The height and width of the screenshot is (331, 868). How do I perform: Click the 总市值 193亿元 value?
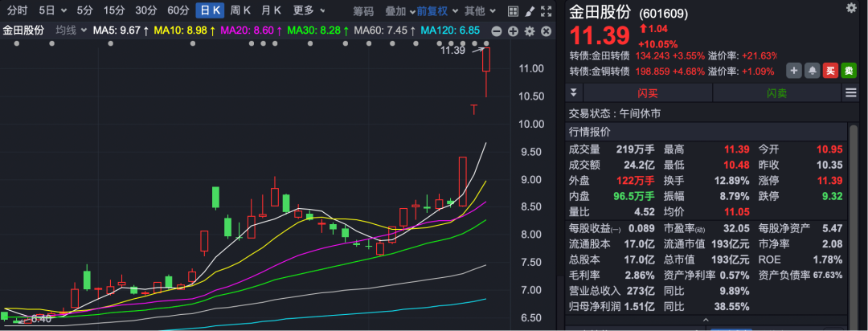point(731,259)
